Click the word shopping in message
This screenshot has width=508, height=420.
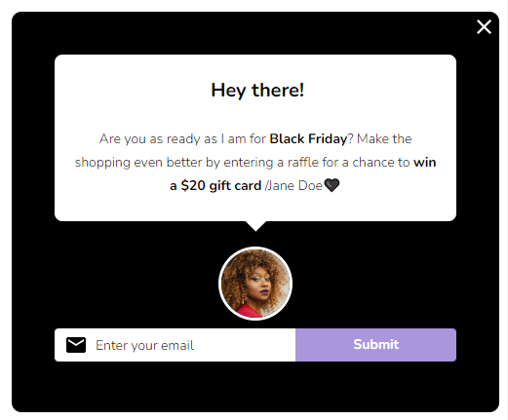(x=102, y=163)
